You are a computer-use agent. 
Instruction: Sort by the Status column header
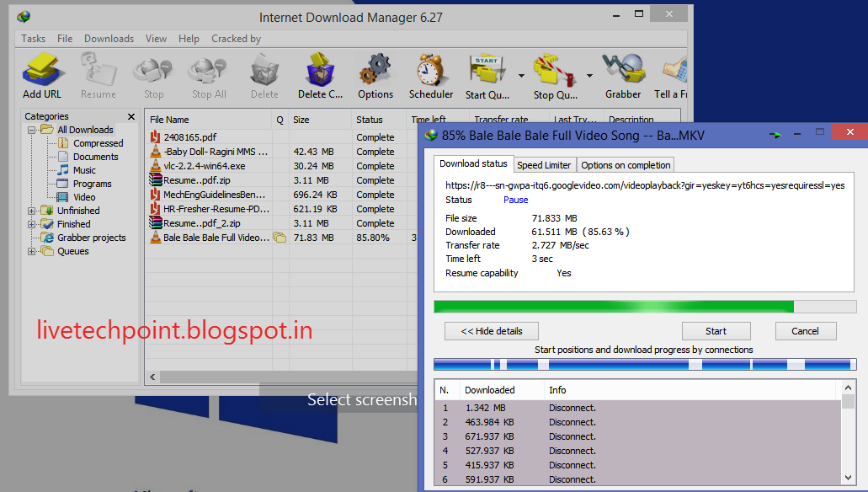pos(379,120)
